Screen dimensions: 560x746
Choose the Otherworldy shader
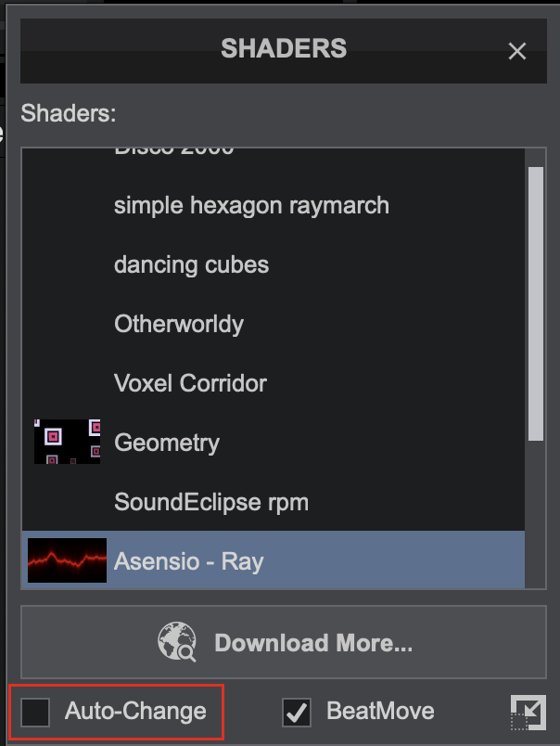pyautogui.click(x=179, y=324)
